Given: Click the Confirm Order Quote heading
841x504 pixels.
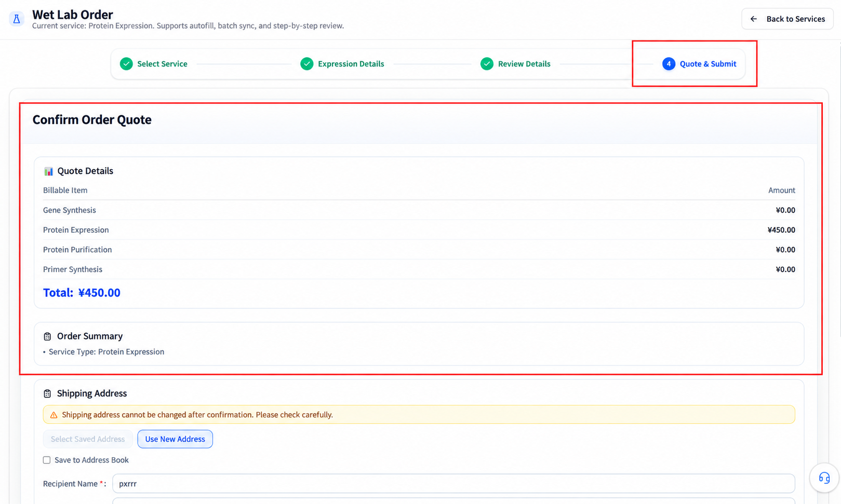Looking at the screenshot, I should click(x=92, y=120).
